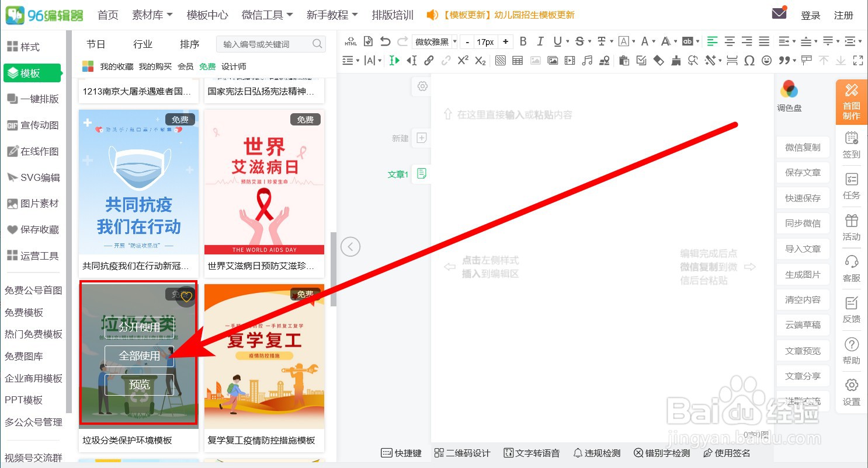This screenshot has width=868, height=468.
Task: Select the 世界艾滋病日 template thumbnail
Action: click(264, 182)
